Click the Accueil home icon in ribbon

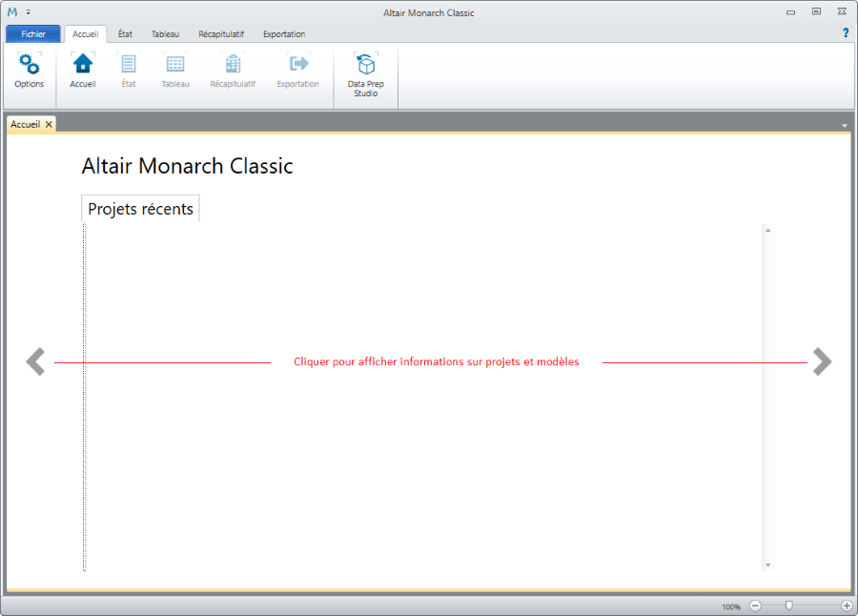pos(83,65)
